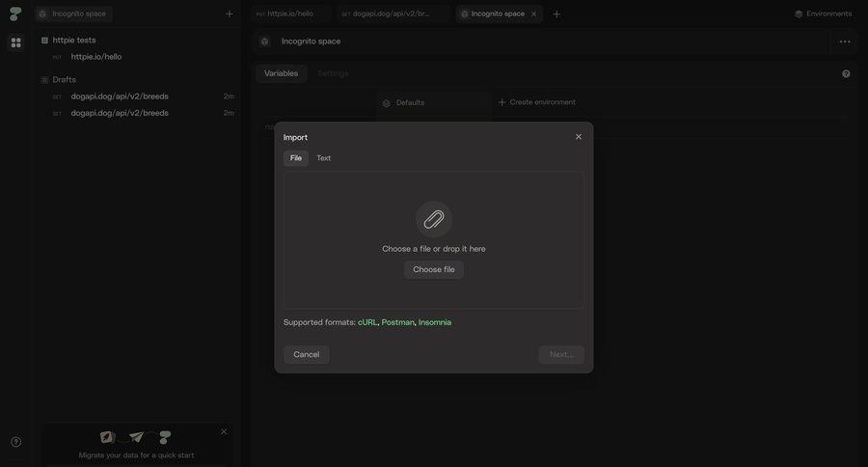Viewport: 868px width, 467px height.
Task: Click the Insomnia icon in the migrate banner
Action: pyautogui.click(x=107, y=437)
